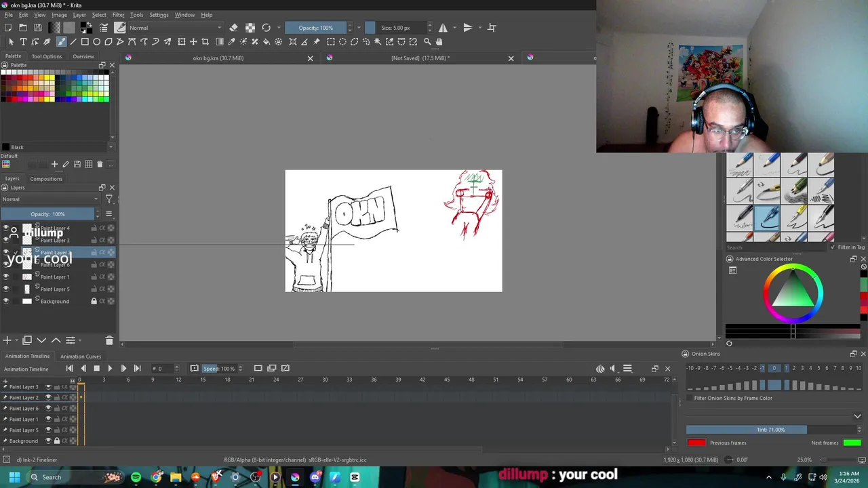Adjust the onion skin Tint slider
Viewport: 868px width, 488px height.
(770, 430)
